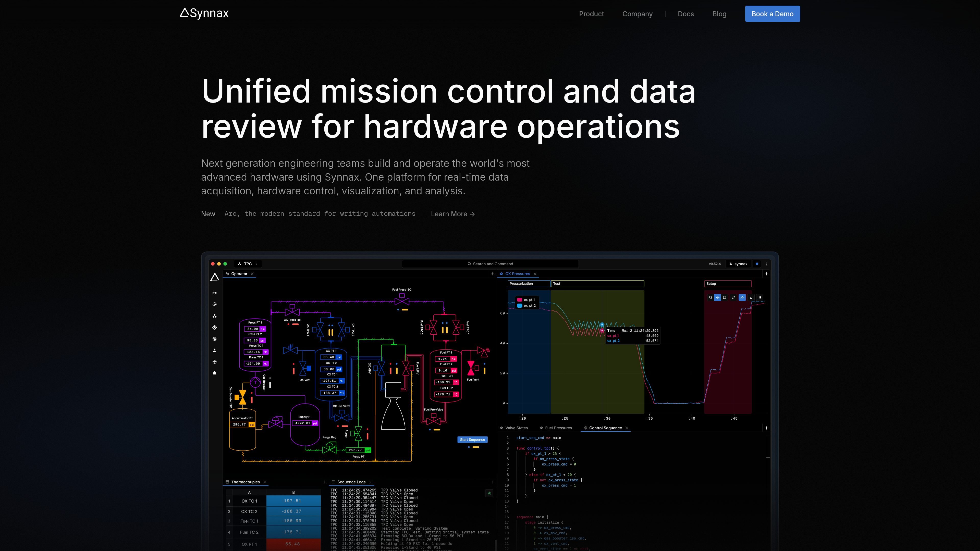Image resolution: width=980 pixels, height=551 pixels.
Task: Click the expand fullscreen icon on the plot
Action: (733, 297)
